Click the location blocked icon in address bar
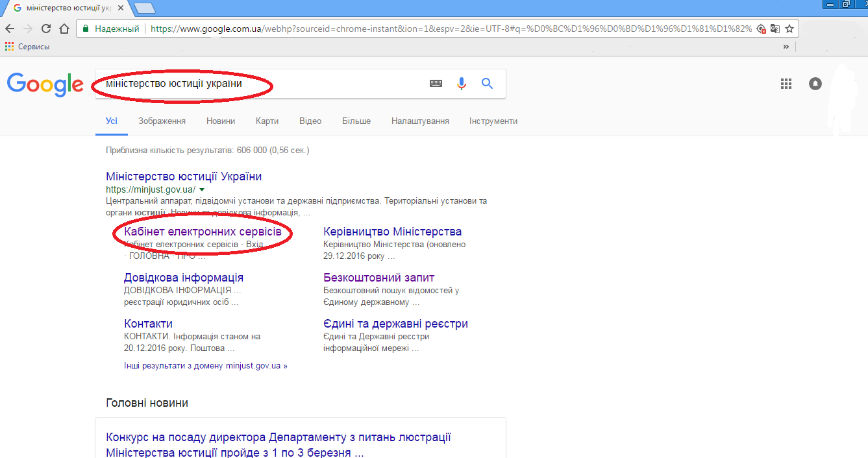 pyautogui.click(x=762, y=29)
